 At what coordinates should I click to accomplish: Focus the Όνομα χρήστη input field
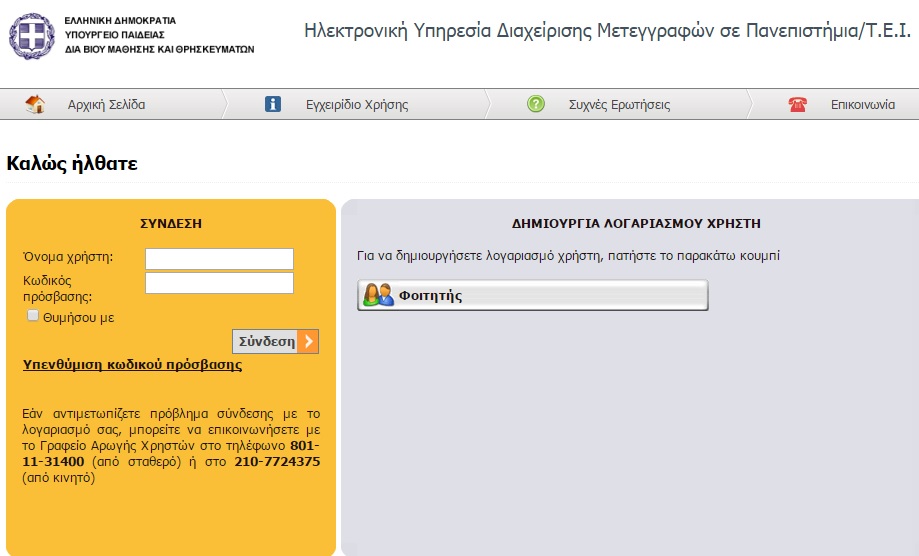coord(219,259)
